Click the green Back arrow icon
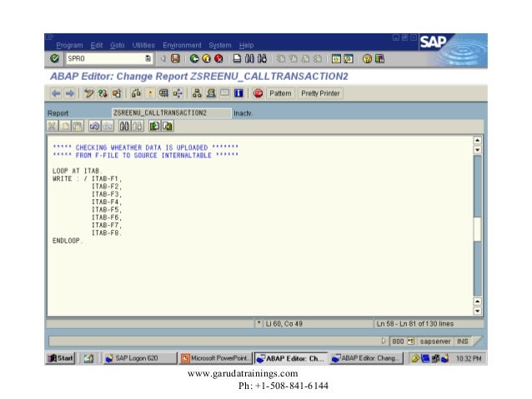Image resolution: width=532 pixels, height=399 pixels. pyautogui.click(x=194, y=58)
